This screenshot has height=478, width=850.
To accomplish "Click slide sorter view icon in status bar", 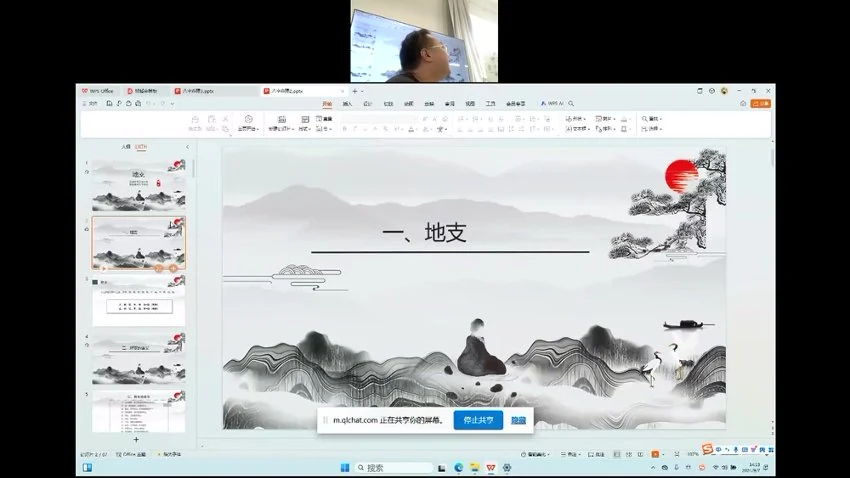I will (x=629, y=454).
